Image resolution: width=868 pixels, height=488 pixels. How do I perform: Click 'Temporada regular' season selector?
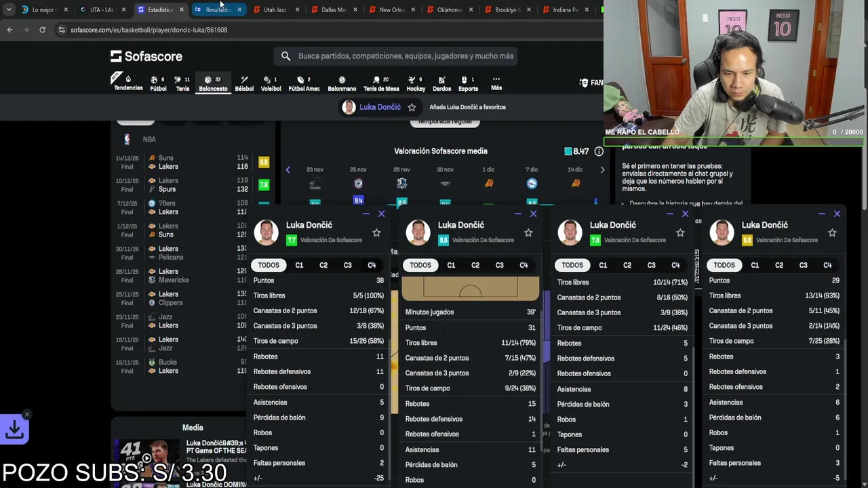click(445, 121)
